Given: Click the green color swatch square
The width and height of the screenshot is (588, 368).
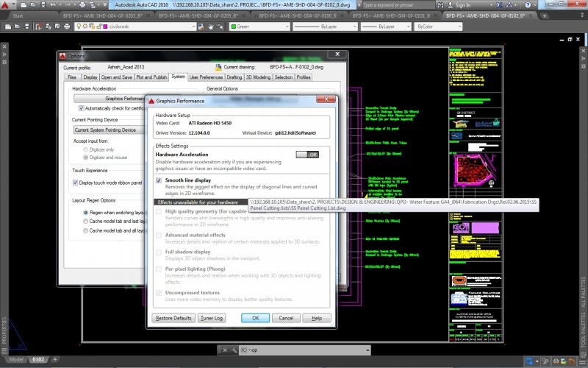Looking at the screenshot, I should coord(234,26).
